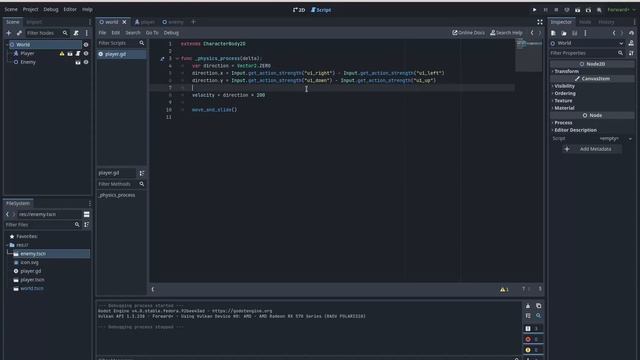Viewport: 640px width, 360px height.
Task: Add a new child node in Scene dock
Action: click(x=9, y=33)
